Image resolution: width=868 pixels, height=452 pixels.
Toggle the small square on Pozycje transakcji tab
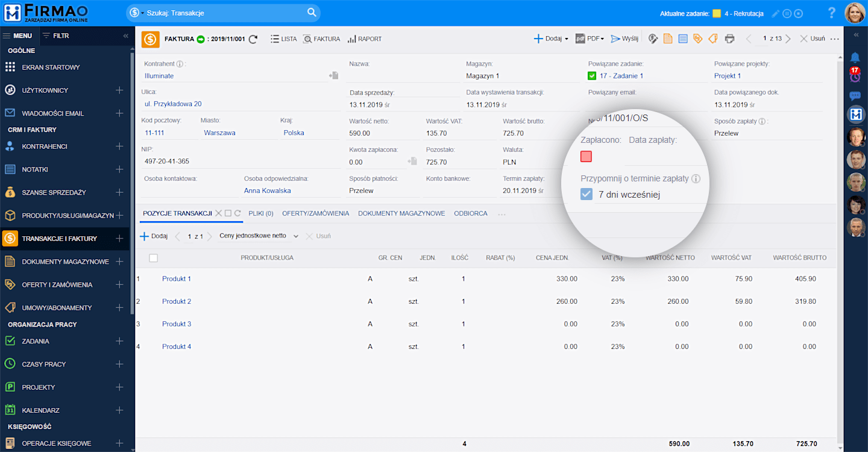228,213
